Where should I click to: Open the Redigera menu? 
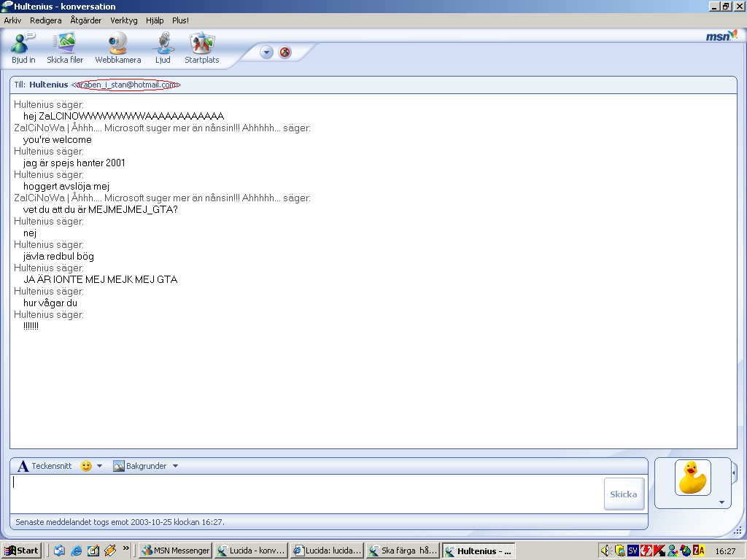(46, 20)
